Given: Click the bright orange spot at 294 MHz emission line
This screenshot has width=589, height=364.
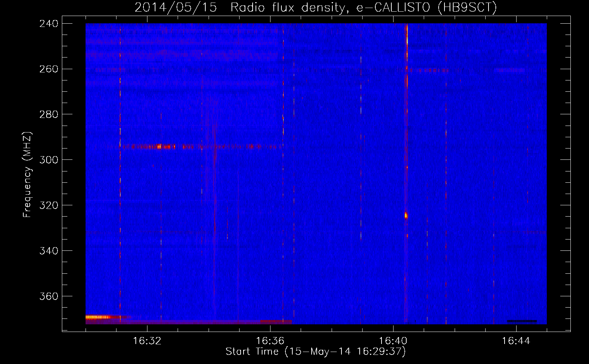Looking at the screenshot, I should pos(159,146).
